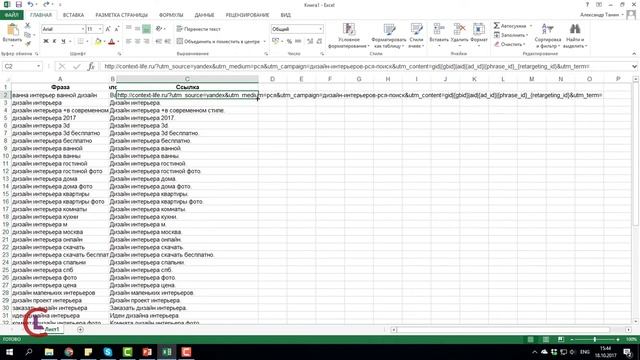Click the Undo arrow icon

(30, 4)
